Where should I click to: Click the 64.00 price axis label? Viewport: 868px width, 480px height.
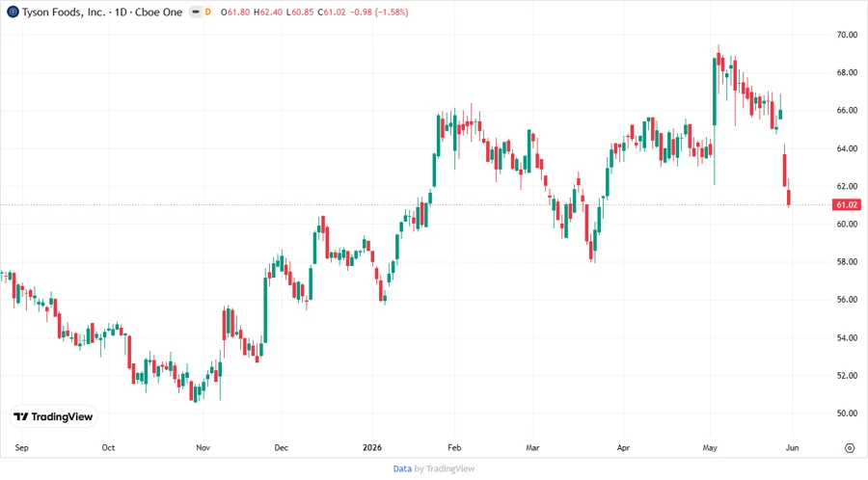point(847,148)
